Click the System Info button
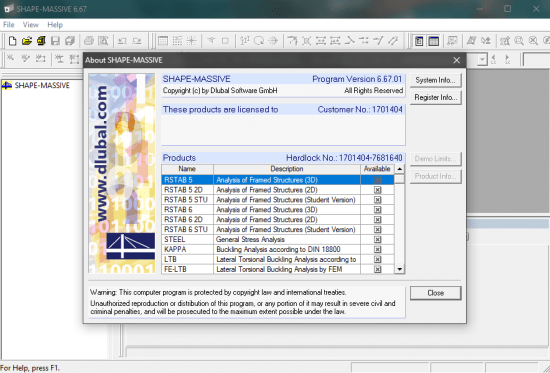 click(x=435, y=80)
